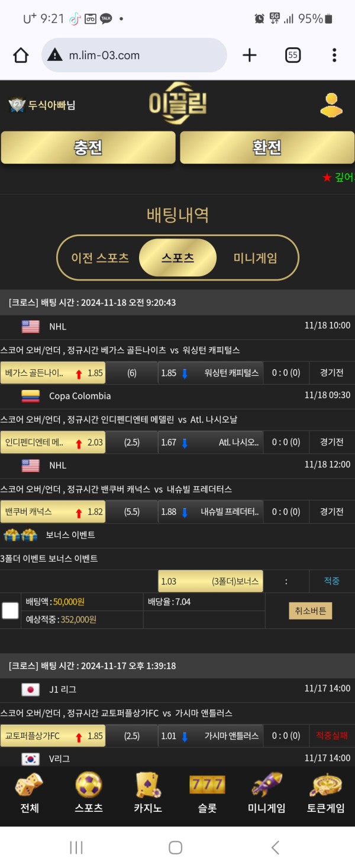Check the bet slip checkbox

[10, 611]
